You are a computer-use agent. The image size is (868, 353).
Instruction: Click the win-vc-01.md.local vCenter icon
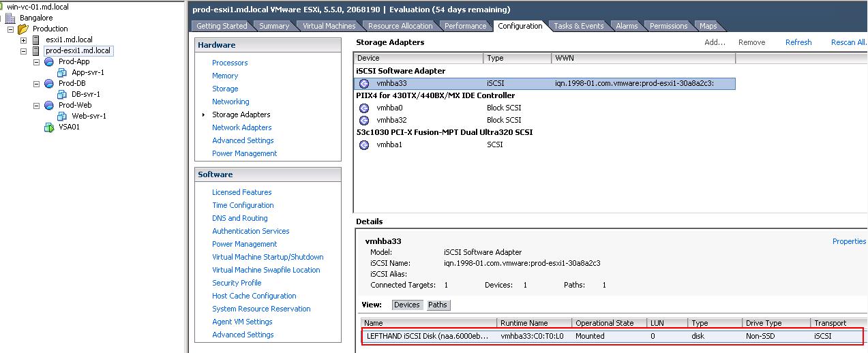(x=2, y=7)
